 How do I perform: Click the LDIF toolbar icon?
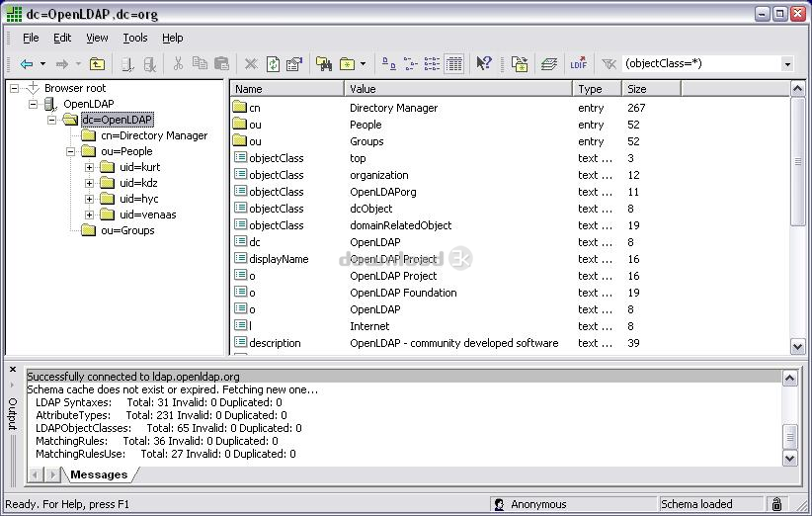578,64
